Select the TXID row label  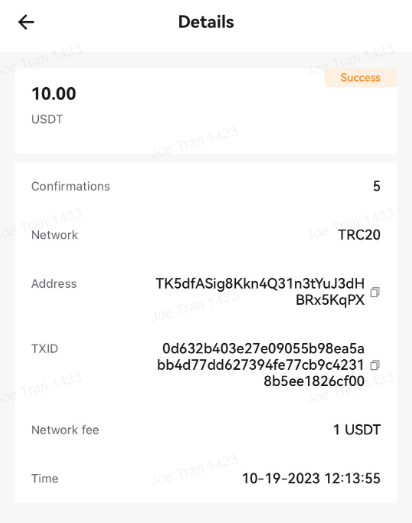45,349
